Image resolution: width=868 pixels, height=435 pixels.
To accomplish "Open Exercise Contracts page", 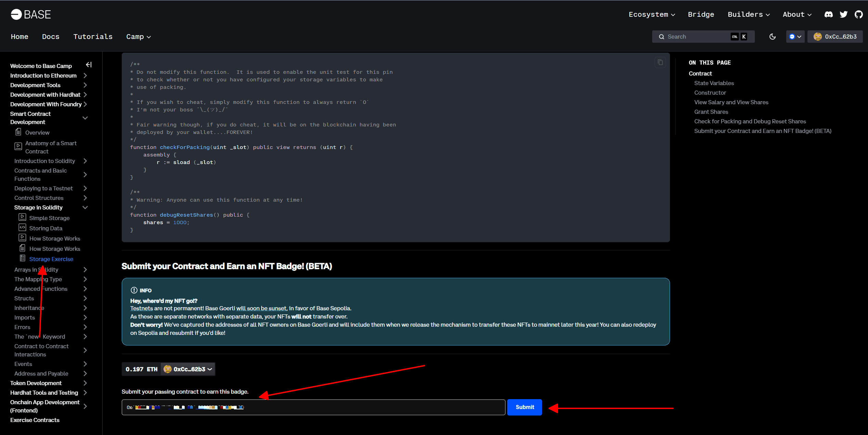I will 35,420.
